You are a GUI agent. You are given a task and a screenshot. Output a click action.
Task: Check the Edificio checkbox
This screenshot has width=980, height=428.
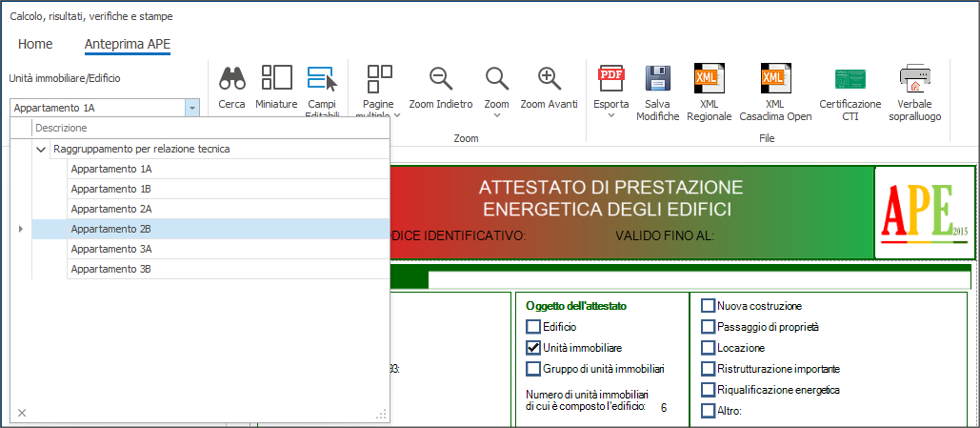[533, 327]
